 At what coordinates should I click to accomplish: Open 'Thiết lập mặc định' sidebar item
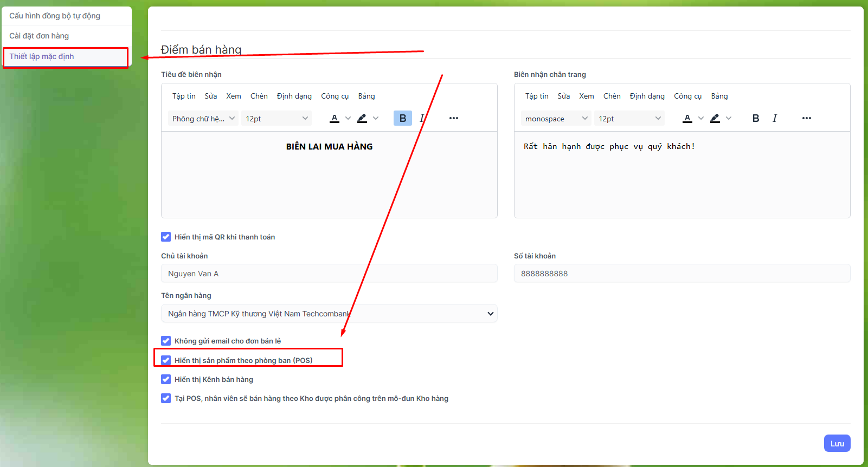[x=42, y=56]
